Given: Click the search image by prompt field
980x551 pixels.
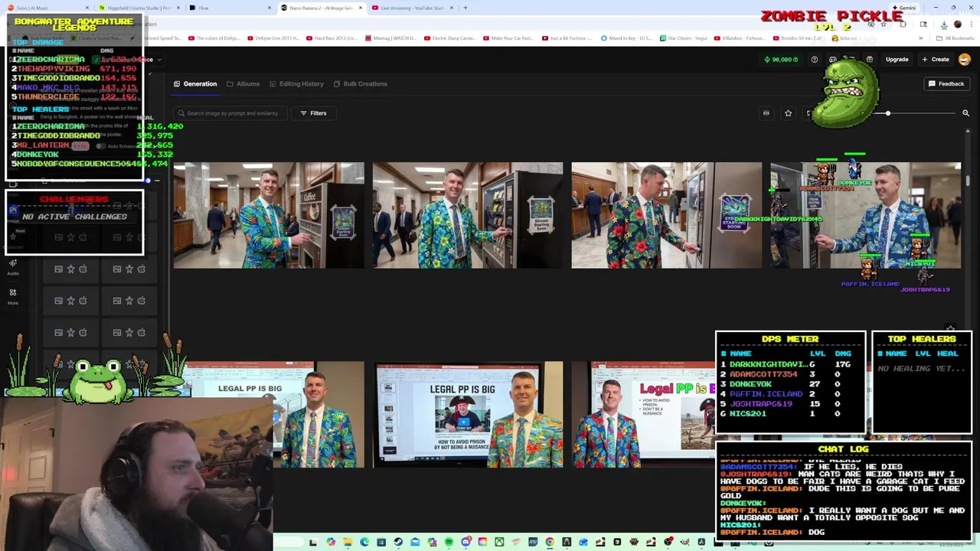Looking at the screenshot, I should [x=230, y=113].
